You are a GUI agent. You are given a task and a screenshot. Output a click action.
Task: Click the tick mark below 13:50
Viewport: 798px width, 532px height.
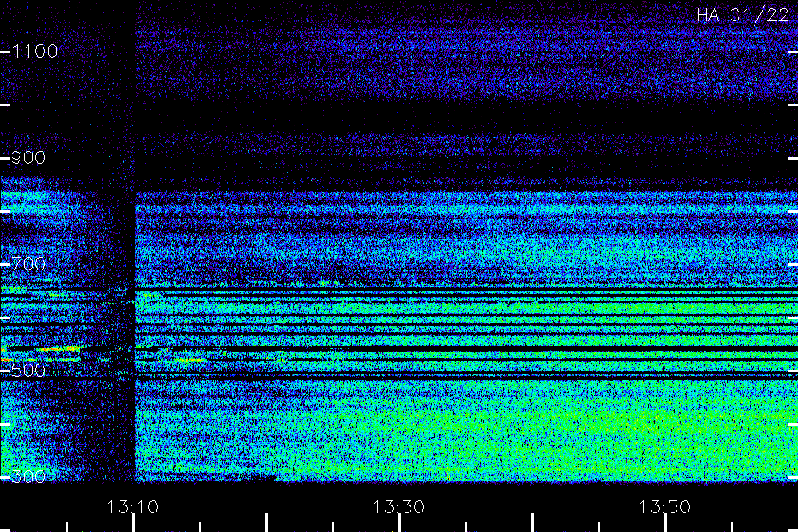pyautogui.click(x=665, y=523)
